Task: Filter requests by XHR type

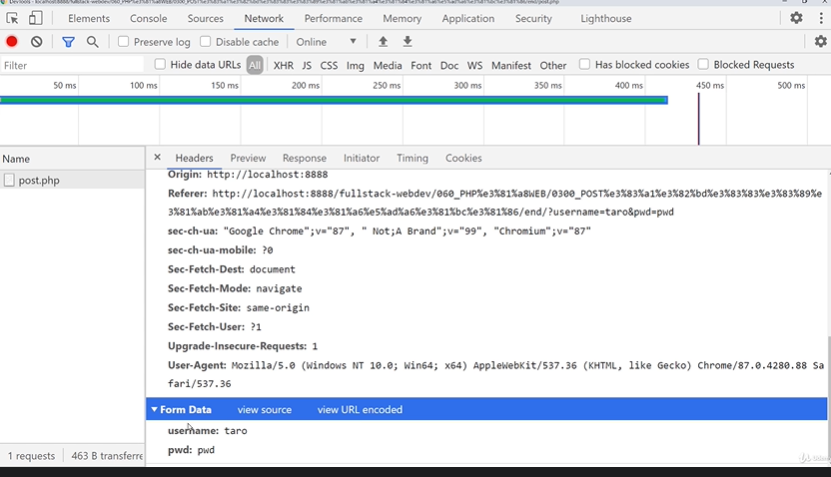Action: [x=283, y=65]
